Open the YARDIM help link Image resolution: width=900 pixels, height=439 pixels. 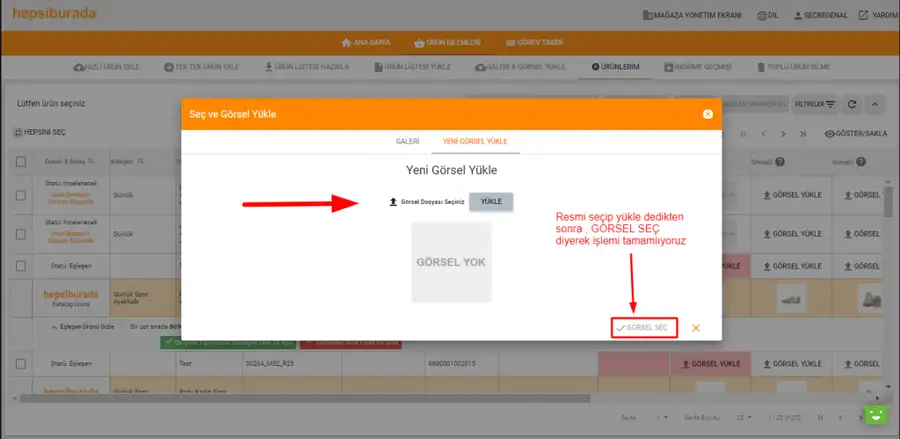coord(879,15)
